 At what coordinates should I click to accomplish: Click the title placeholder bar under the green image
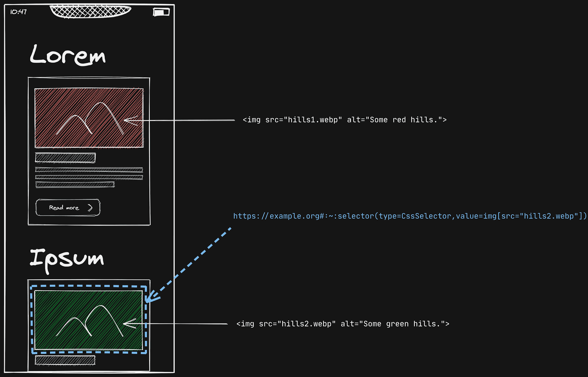(65, 360)
